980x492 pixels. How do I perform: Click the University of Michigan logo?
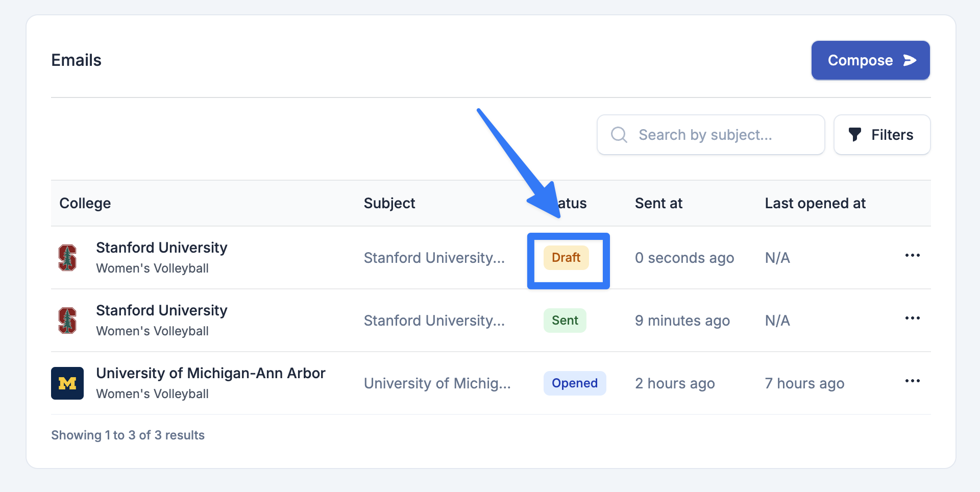(67, 383)
